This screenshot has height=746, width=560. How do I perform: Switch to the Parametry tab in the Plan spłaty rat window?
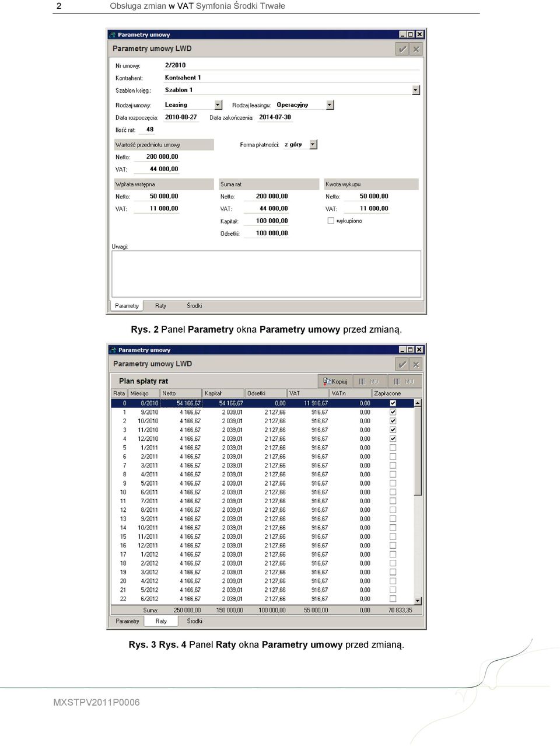[127, 621]
